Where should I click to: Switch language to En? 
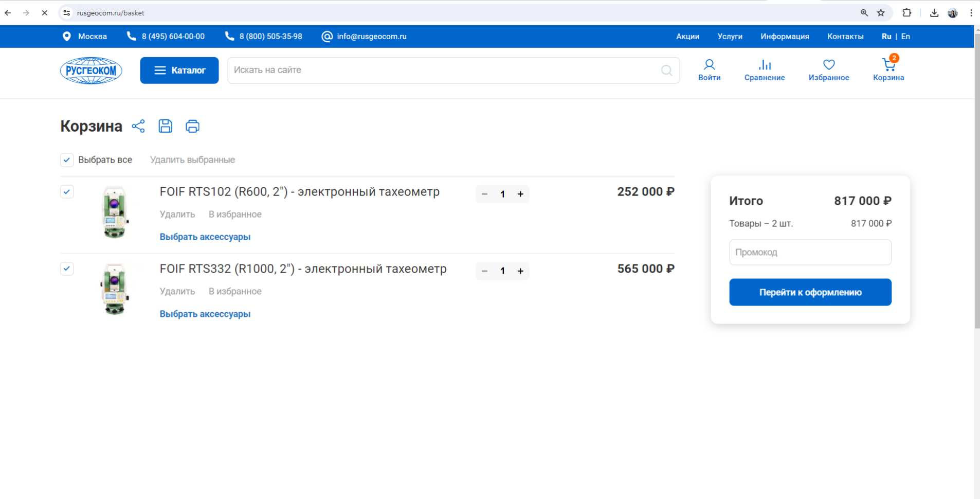click(x=905, y=37)
